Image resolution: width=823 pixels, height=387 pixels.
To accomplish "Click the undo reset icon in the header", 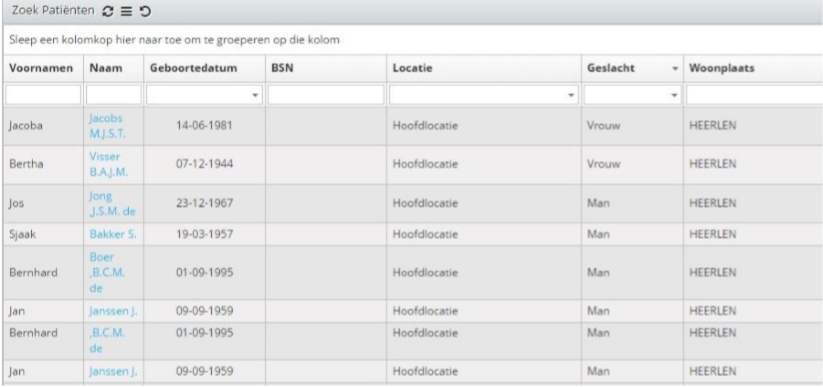I will coord(145,11).
